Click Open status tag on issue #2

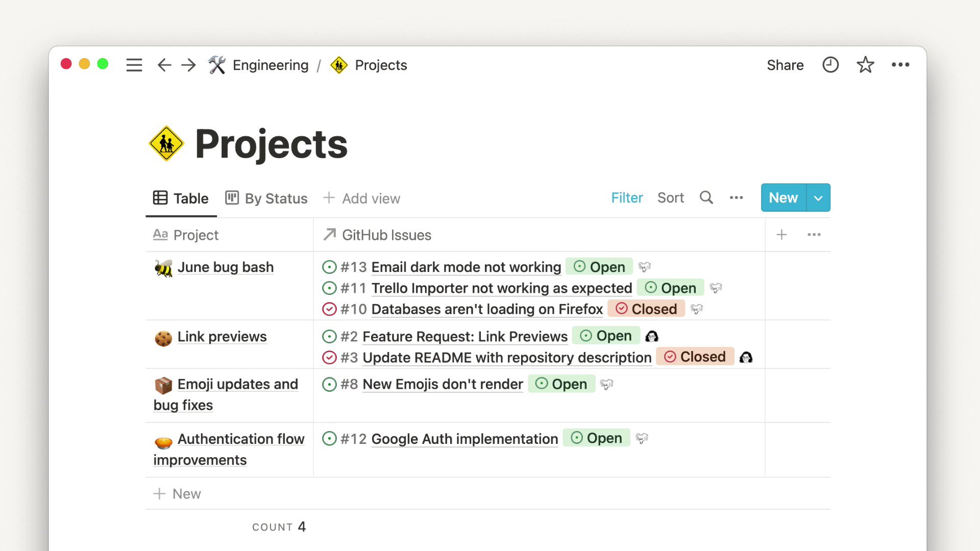606,336
